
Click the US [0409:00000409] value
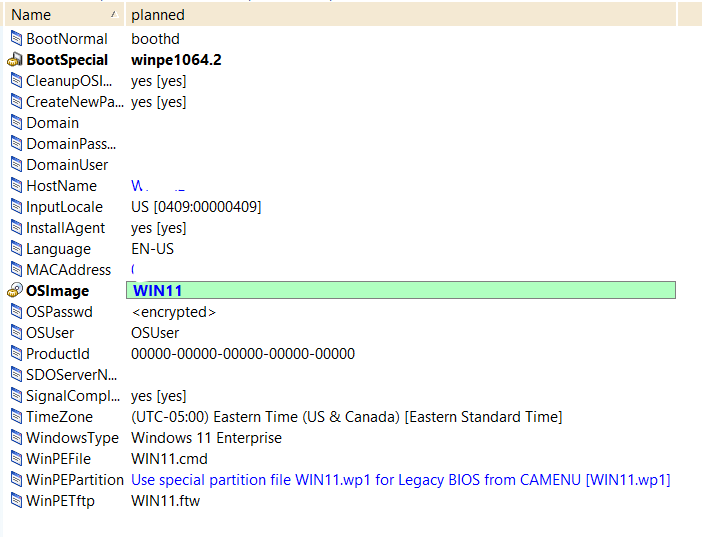[196, 207]
